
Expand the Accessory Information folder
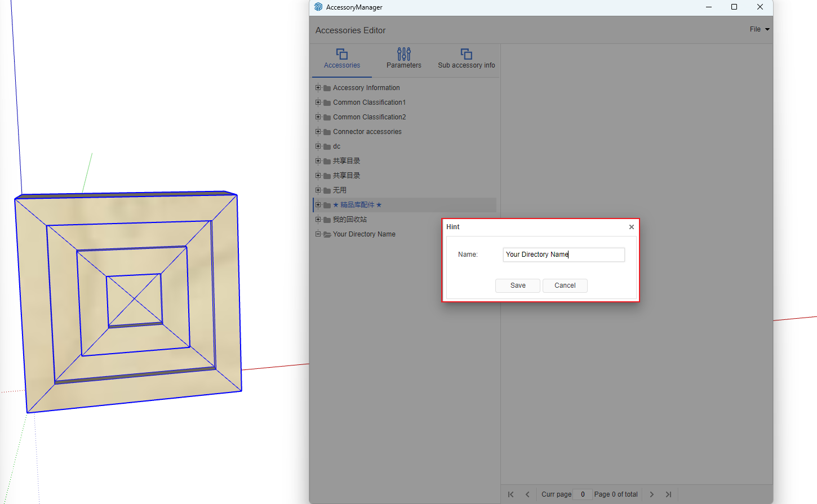pos(318,88)
